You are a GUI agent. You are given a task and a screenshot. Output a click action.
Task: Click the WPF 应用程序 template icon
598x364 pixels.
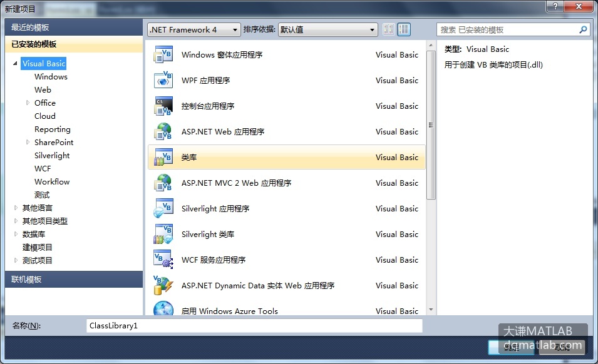pos(163,80)
